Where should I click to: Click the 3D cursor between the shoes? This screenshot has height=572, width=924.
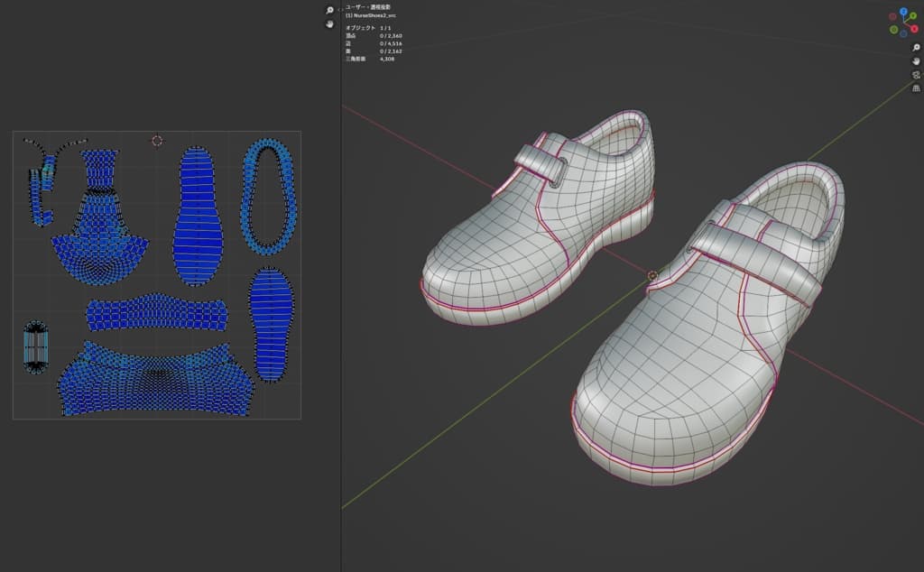[653, 275]
